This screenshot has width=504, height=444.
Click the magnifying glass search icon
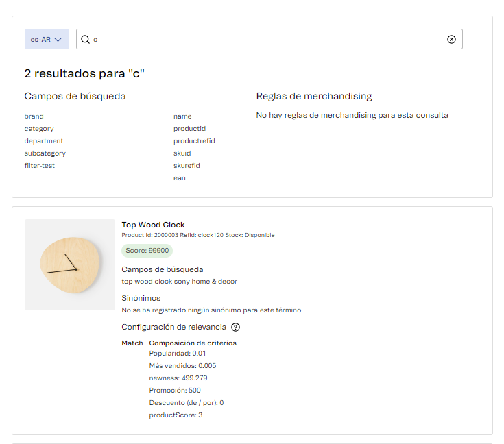[86, 40]
